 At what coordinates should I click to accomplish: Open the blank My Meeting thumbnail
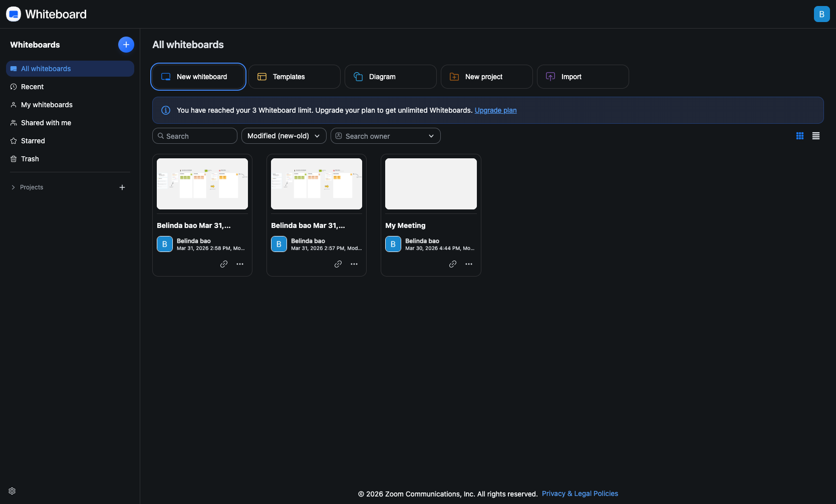click(431, 184)
